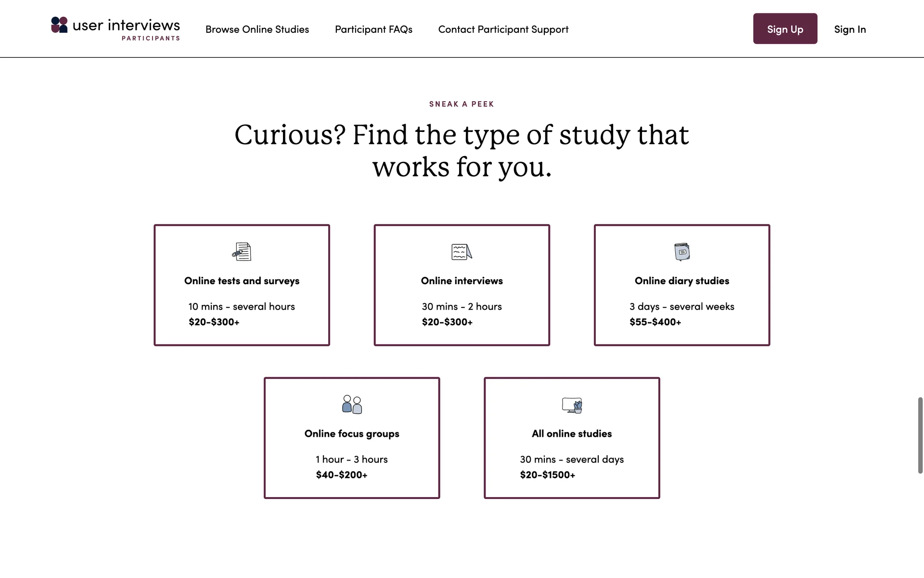Click the page vertical scrollbar thumb

(x=920, y=435)
